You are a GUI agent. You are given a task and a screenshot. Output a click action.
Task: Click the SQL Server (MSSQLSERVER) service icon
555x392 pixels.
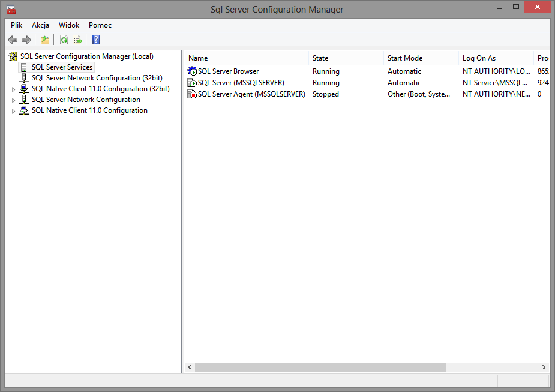pos(192,83)
